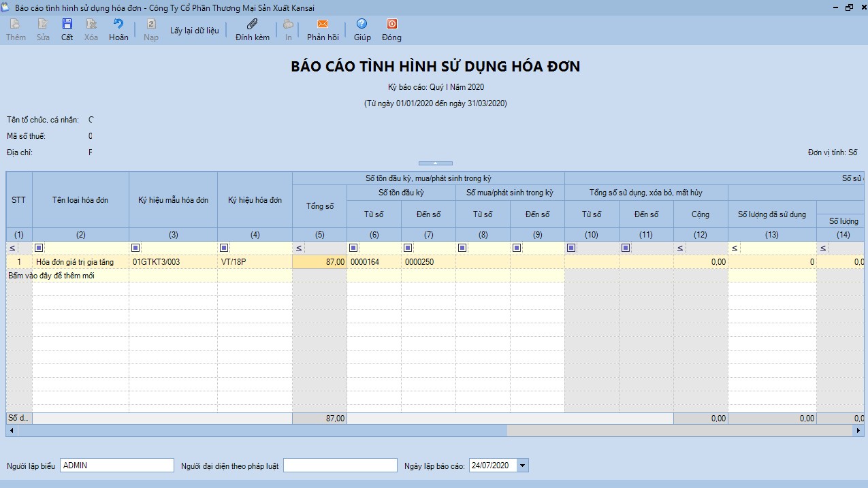Click the Người lập biểu input field

coord(117,466)
